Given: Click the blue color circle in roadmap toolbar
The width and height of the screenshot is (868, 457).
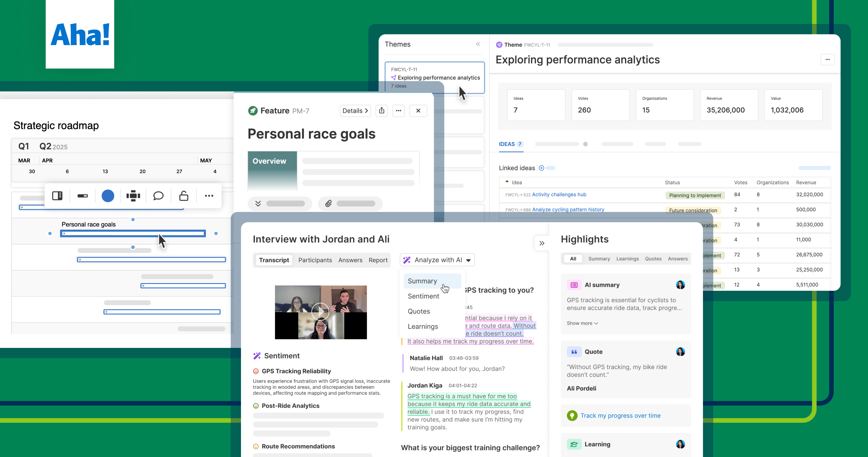Looking at the screenshot, I should [x=108, y=196].
